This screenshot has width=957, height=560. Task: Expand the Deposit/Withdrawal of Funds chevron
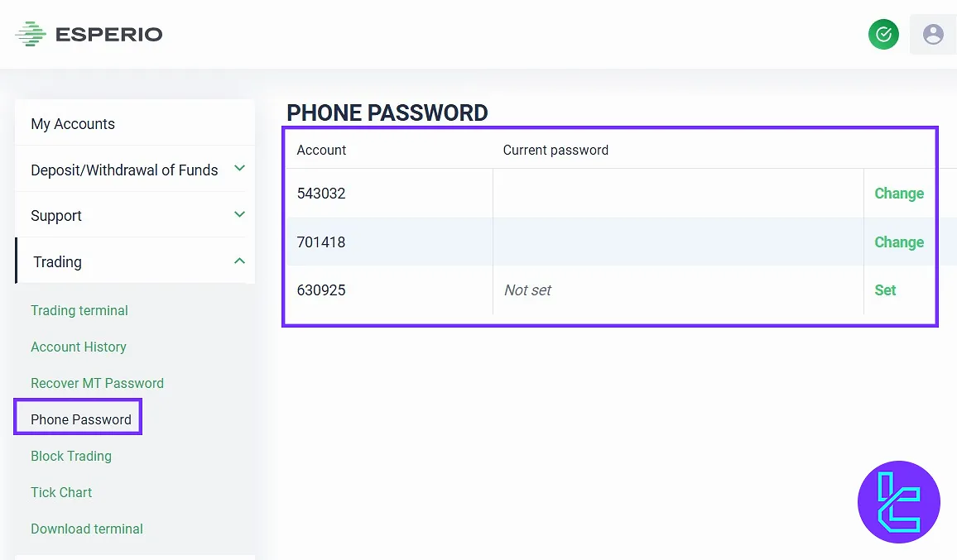(x=239, y=169)
